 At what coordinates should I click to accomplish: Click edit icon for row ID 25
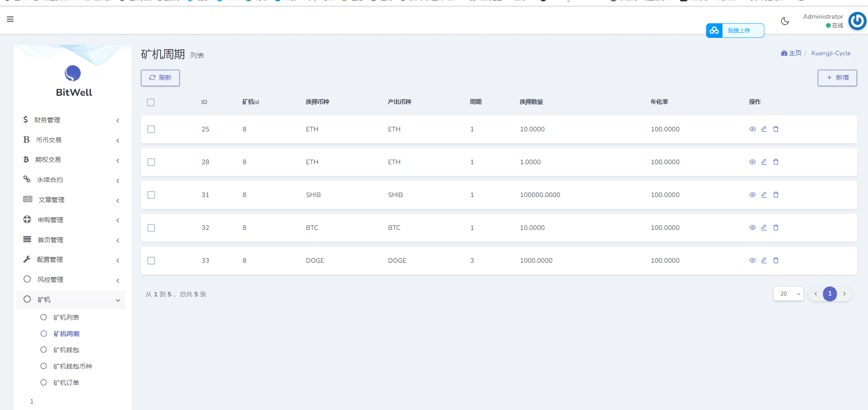[764, 129]
